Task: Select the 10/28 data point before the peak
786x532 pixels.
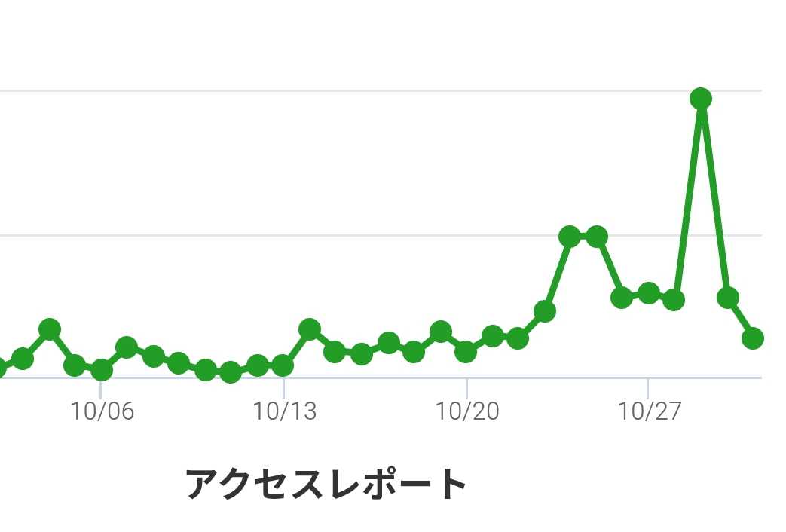Action: pos(674,300)
